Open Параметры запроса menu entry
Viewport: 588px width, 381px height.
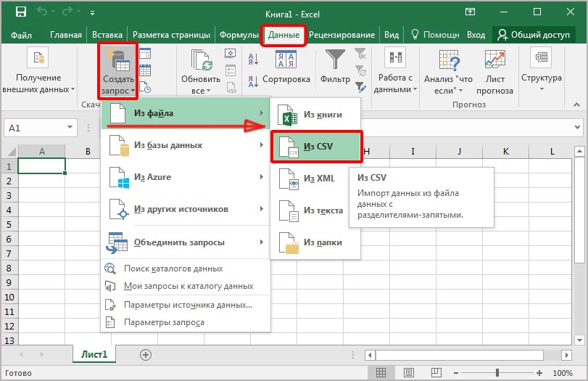click(186, 322)
